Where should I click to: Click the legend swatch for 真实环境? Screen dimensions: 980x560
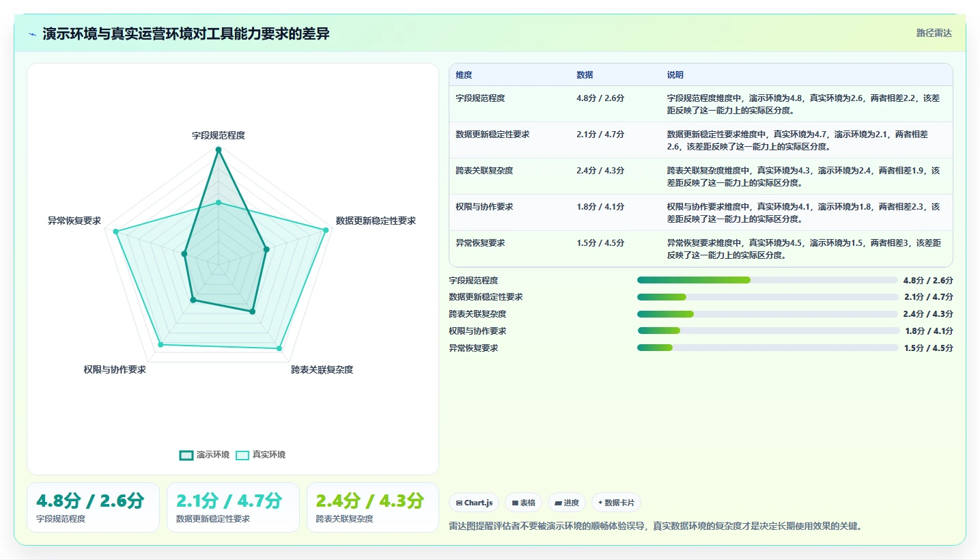click(x=242, y=455)
